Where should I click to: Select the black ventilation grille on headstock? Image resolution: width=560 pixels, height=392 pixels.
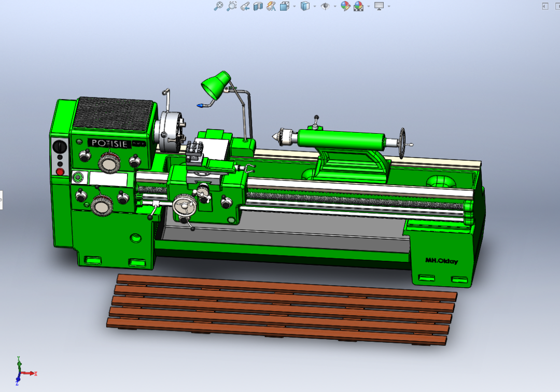coord(113,114)
